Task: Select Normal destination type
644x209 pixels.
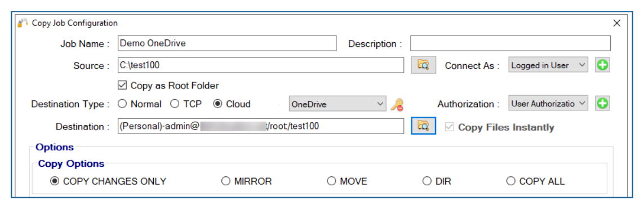Action: point(122,104)
